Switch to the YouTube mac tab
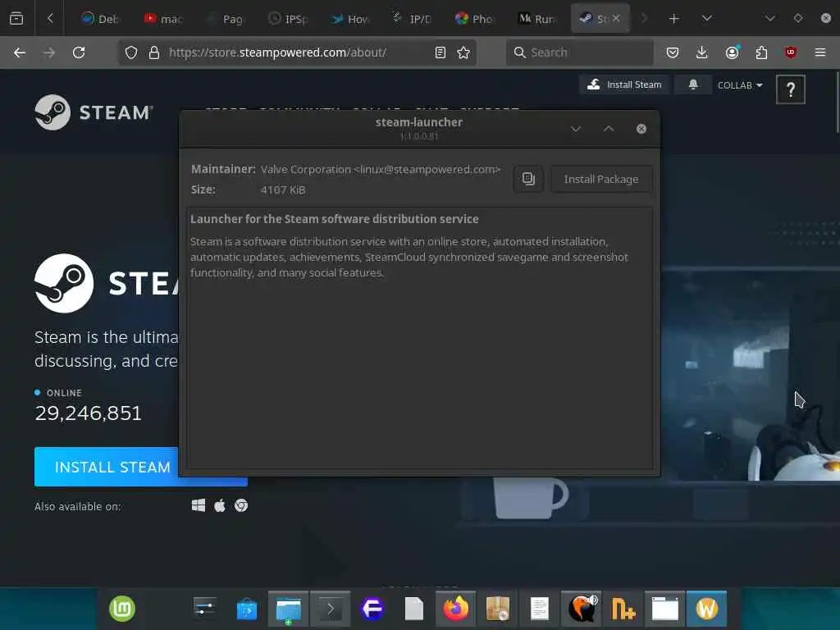This screenshot has width=840, height=630. pyautogui.click(x=163, y=19)
